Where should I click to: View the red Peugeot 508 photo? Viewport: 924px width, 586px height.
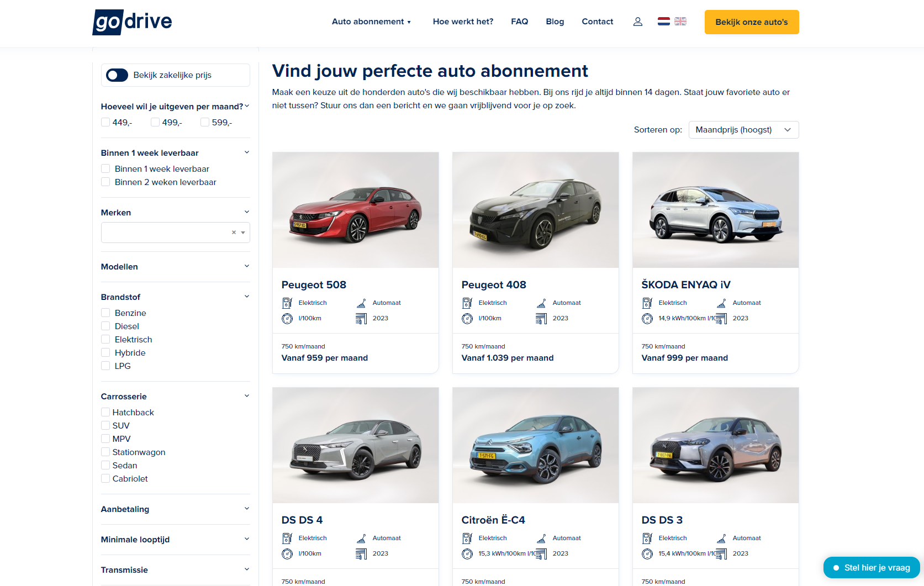coord(356,210)
